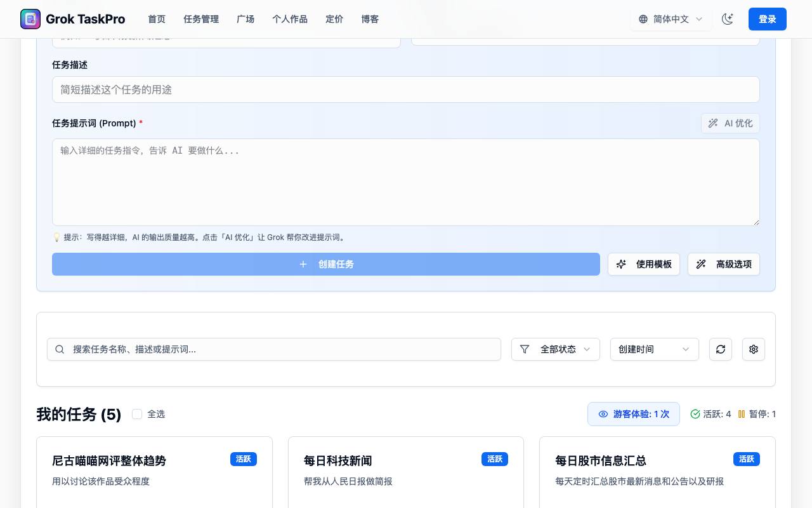Click the green check icon beside 活跃: 4
812x508 pixels.
(x=695, y=414)
